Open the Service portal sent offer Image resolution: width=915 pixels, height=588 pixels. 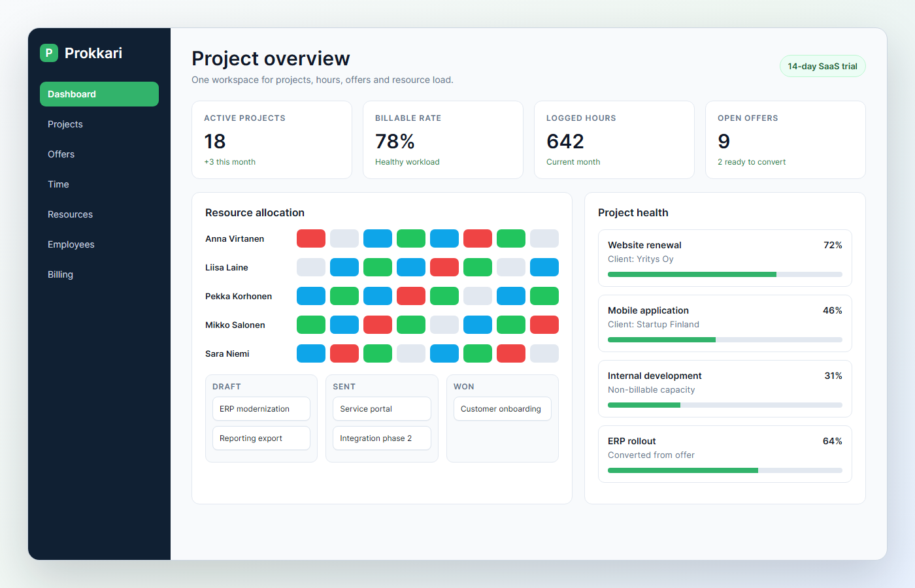pos(382,409)
